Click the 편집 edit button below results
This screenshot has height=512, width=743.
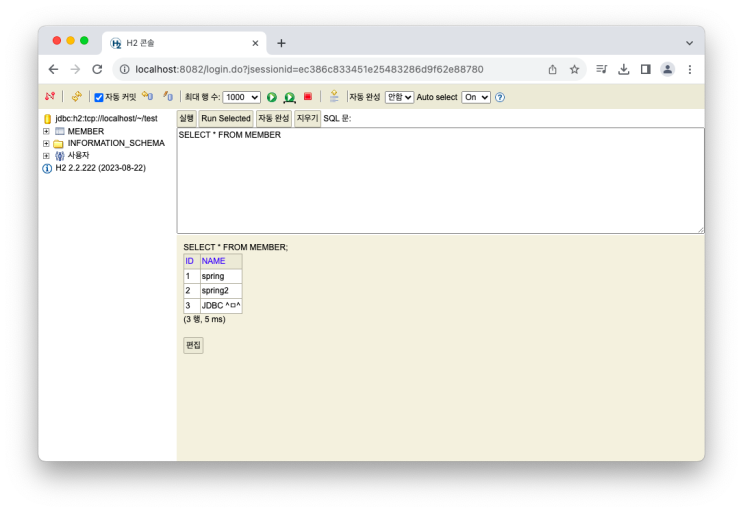193,345
